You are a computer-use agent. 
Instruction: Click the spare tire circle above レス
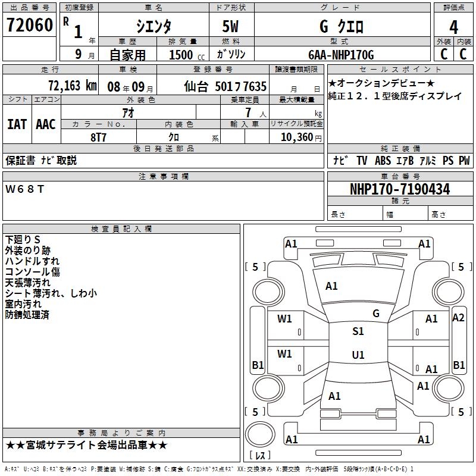(x=260, y=434)
